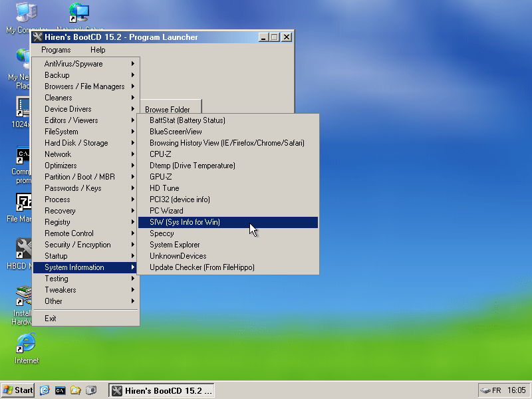
Task: Click the FR language indicator in tray
Action: point(496,390)
